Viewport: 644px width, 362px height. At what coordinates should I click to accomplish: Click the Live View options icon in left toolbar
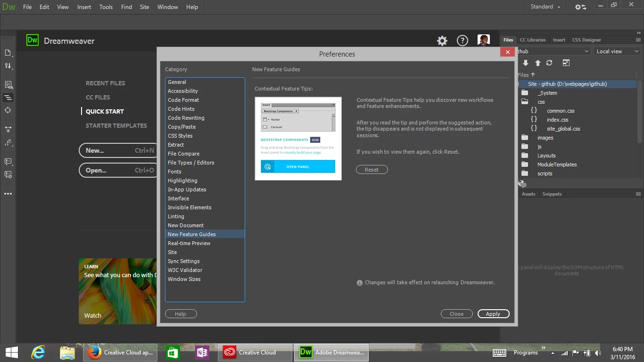point(8,85)
